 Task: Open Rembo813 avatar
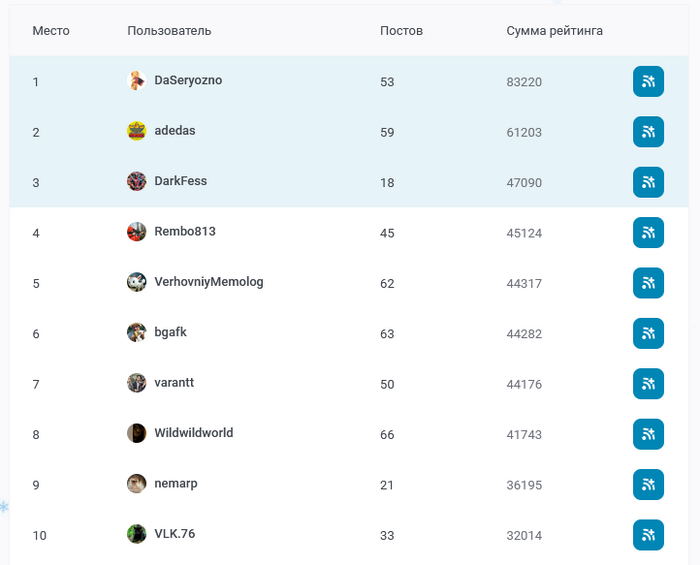click(x=137, y=232)
